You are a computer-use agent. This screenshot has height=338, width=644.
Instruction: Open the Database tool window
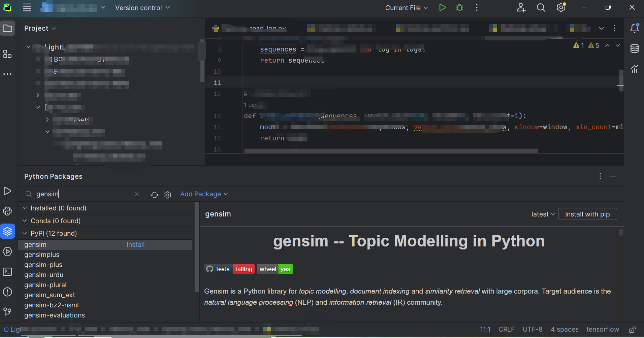635,48
